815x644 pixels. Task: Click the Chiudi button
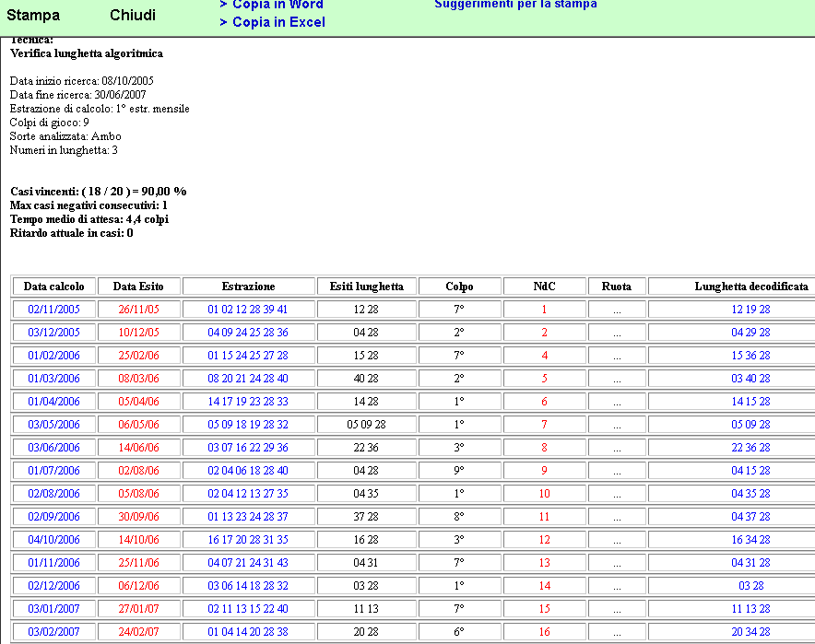(x=133, y=15)
